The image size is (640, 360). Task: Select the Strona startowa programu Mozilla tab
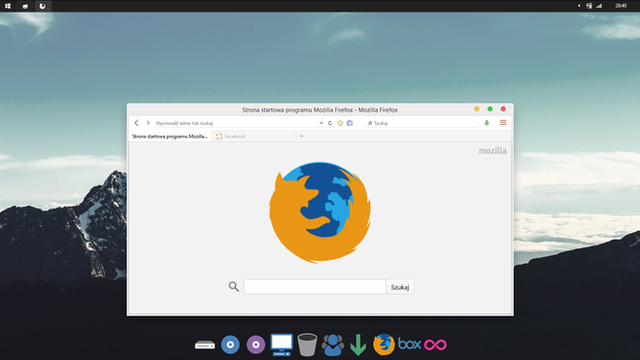click(x=170, y=136)
